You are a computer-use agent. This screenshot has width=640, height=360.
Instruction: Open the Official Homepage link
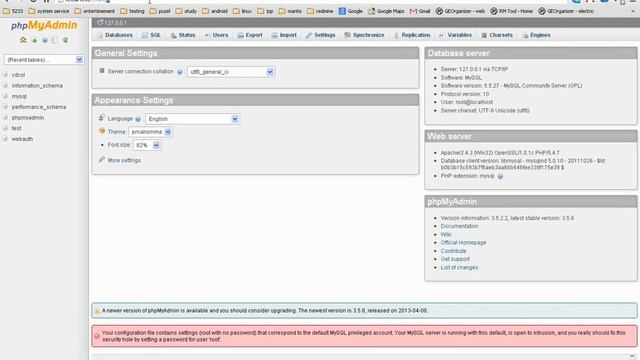tap(463, 243)
